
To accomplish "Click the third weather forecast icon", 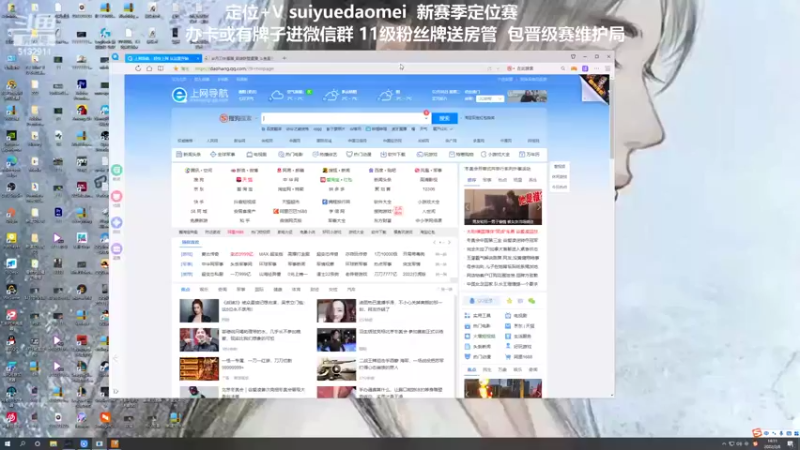I will coord(386,95).
